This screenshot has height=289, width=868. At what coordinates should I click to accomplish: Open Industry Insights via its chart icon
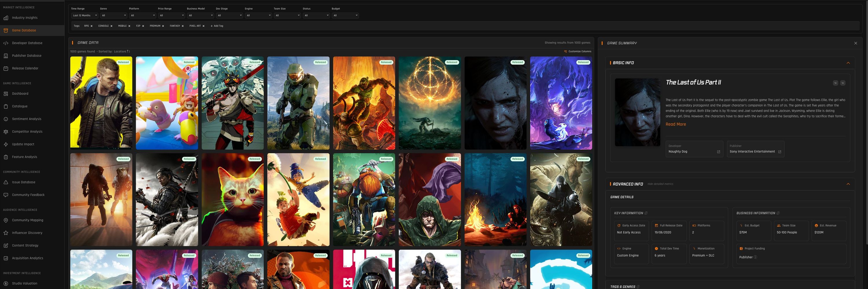tap(6, 18)
